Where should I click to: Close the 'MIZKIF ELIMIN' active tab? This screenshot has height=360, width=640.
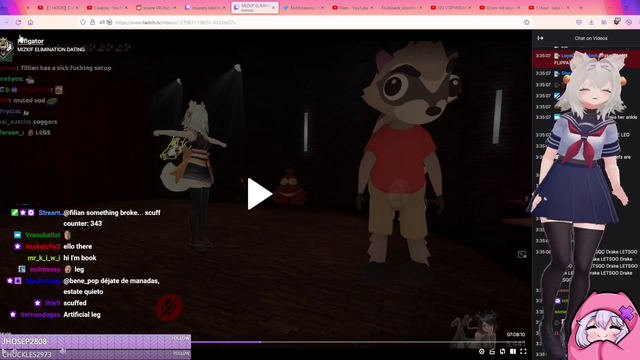pos(273,8)
